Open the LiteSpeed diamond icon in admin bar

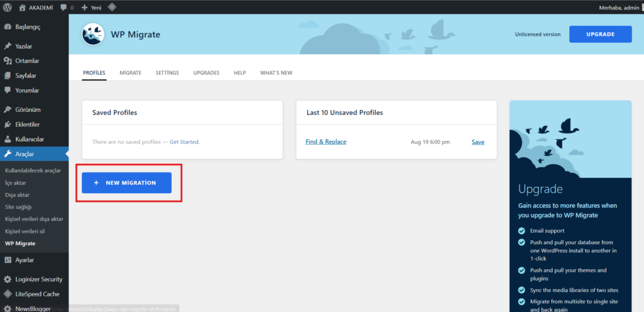[x=111, y=8]
